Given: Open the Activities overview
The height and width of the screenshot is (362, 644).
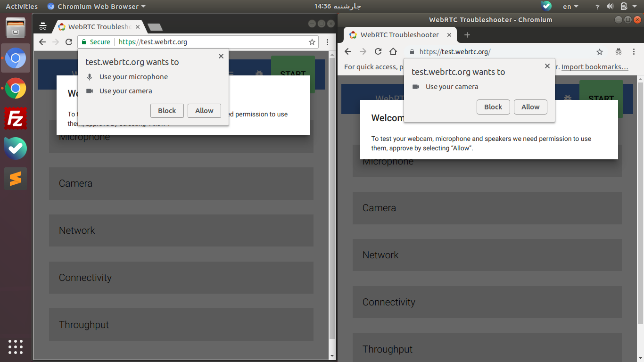Looking at the screenshot, I should click(x=22, y=7).
